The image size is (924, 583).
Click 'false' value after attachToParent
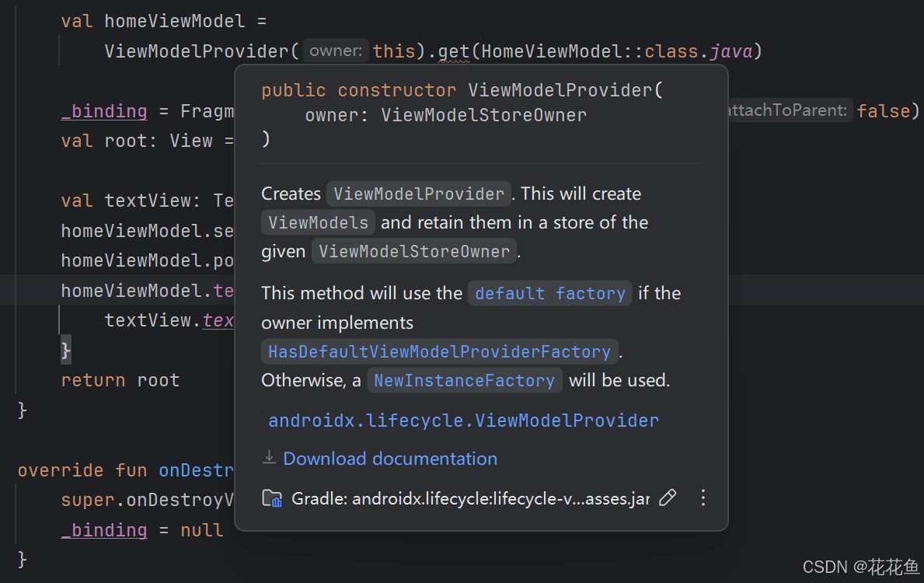tap(884, 111)
